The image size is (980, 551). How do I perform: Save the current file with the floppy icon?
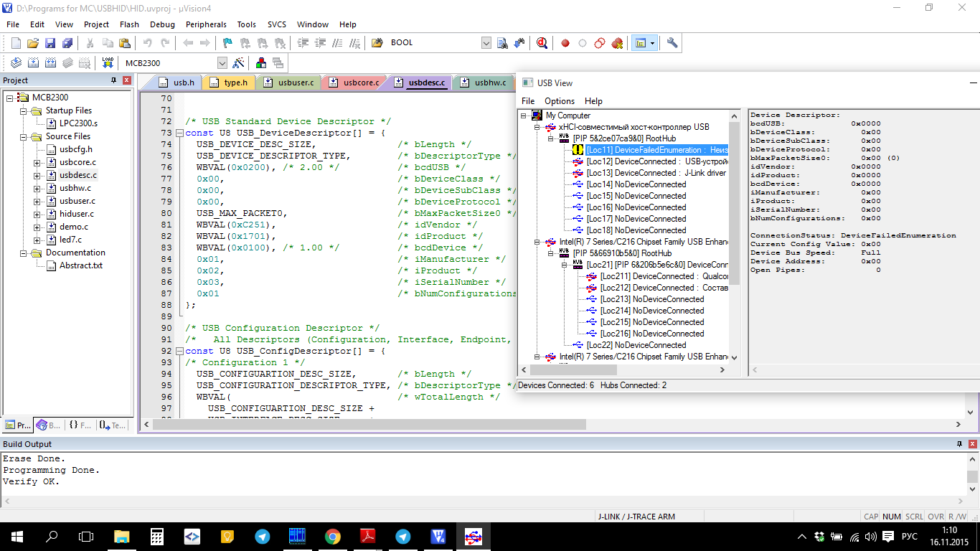pyautogui.click(x=50, y=43)
